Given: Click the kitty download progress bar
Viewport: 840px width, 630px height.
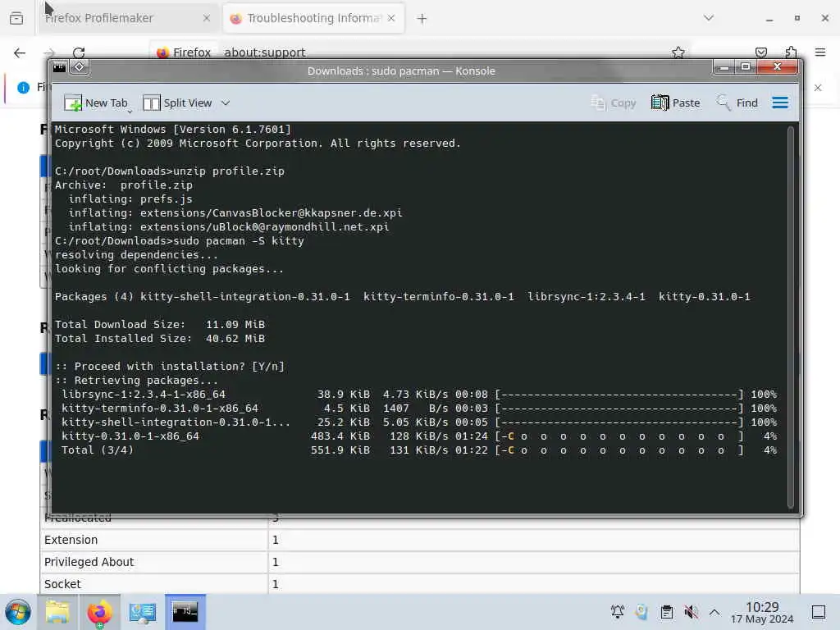Looking at the screenshot, I should point(619,436).
